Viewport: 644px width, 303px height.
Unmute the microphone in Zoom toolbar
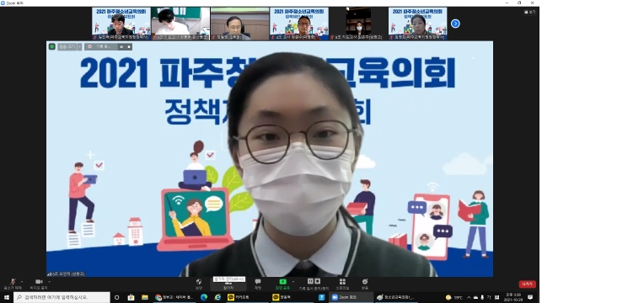pos(13,284)
